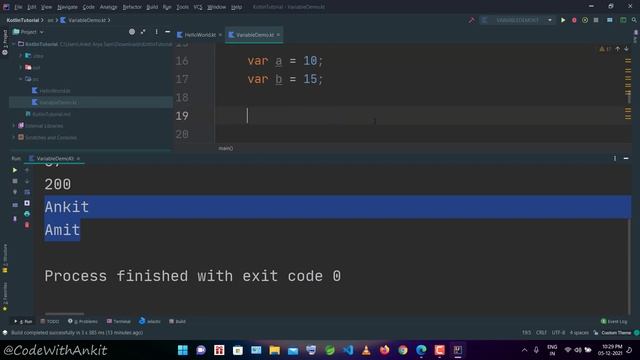
Task: Open the Navigate menu
Action: click(x=67, y=7)
